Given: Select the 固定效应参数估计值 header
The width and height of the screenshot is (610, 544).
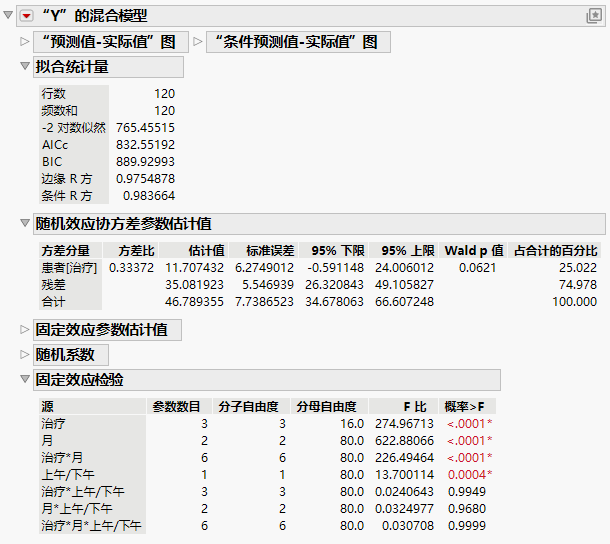Looking at the screenshot, I should pos(107,330).
